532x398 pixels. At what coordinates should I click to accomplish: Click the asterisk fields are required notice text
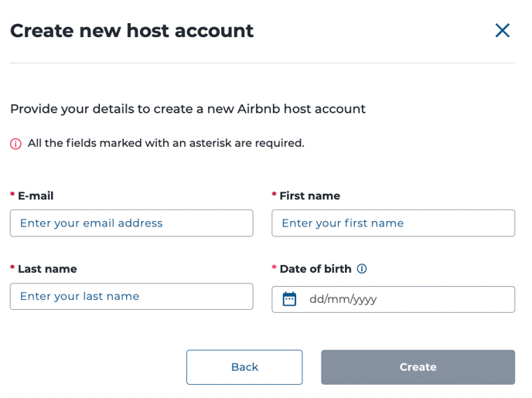[166, 143]
